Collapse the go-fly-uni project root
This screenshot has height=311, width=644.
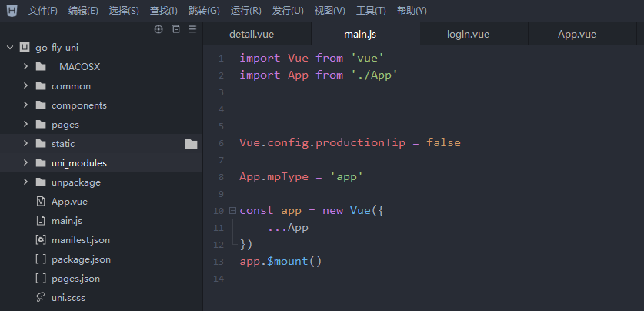[x=10, y=47]
